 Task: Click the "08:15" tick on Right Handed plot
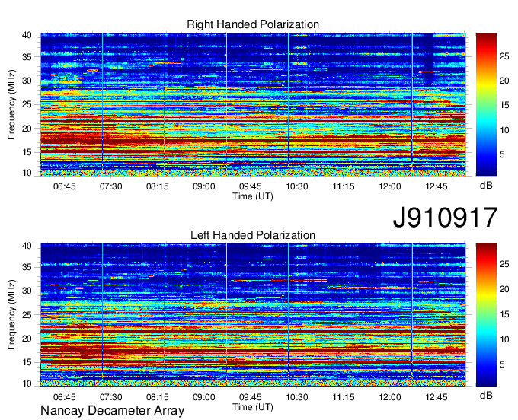pos(158,186)
